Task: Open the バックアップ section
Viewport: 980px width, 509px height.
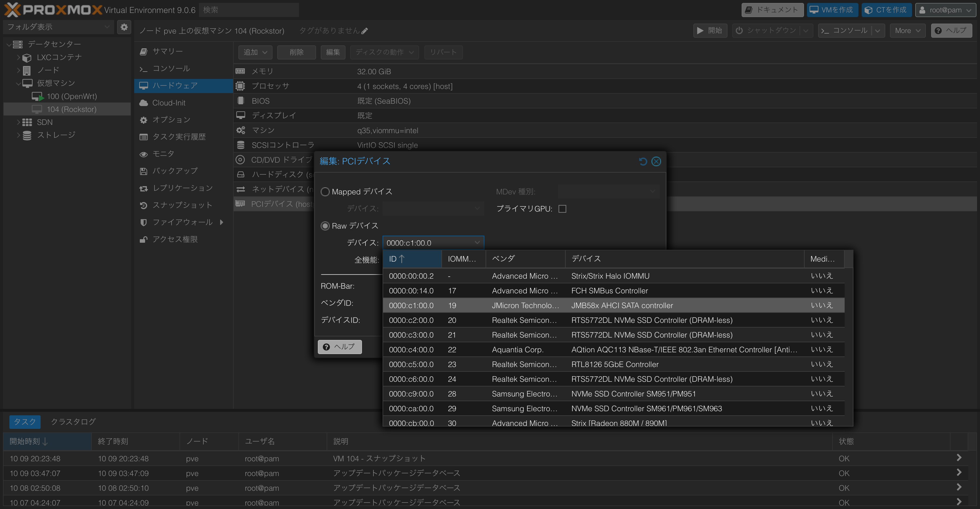Action: click(175, 171)
